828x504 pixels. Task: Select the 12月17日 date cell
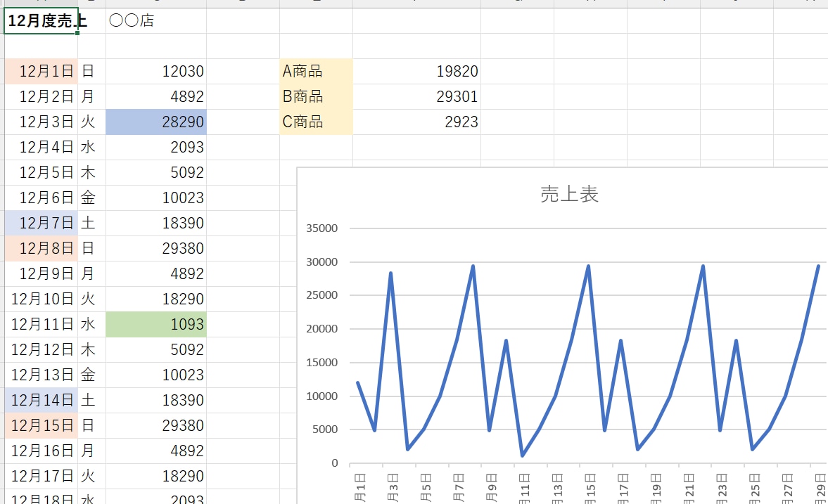click(x=42, y=477)
